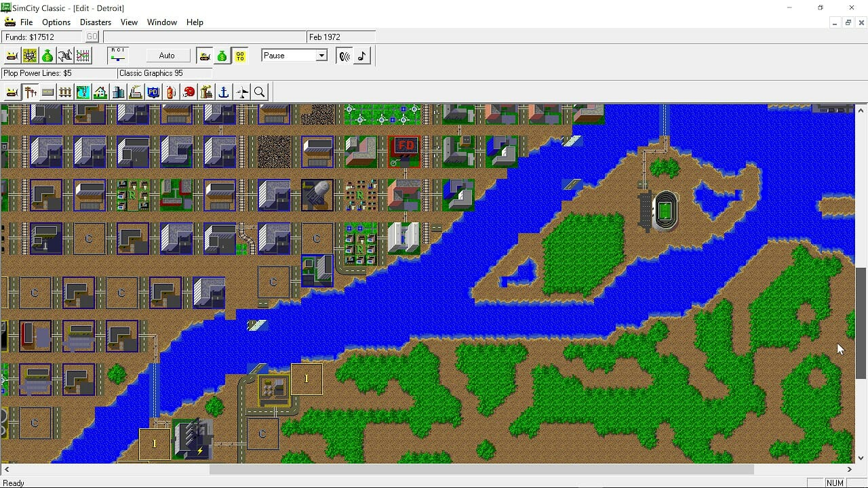Pick the railroad track tool
Image resolution: width=868 pixels, height=488 pixels.
click(65, 92)
